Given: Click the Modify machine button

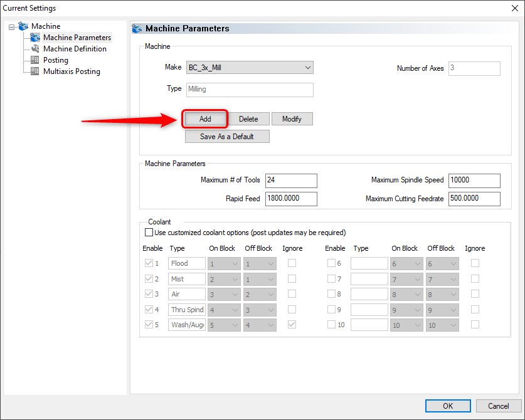Looking at the screenshot, I should (x=292, y=119).
